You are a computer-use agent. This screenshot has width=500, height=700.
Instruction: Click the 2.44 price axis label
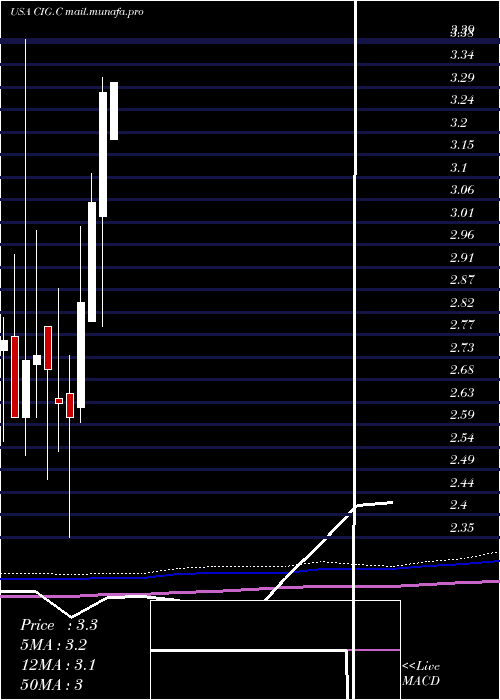(462, 483)
